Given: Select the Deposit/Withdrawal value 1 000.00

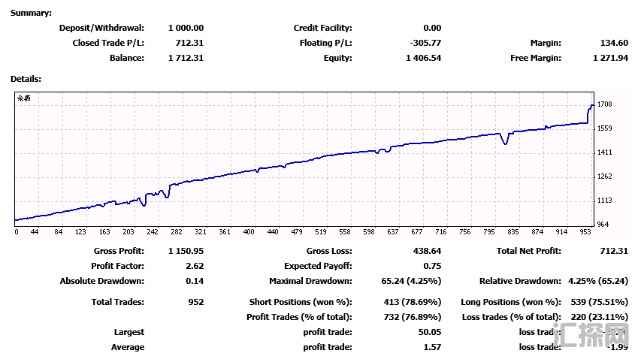Looking at the screenshot, I should [186, 28].
